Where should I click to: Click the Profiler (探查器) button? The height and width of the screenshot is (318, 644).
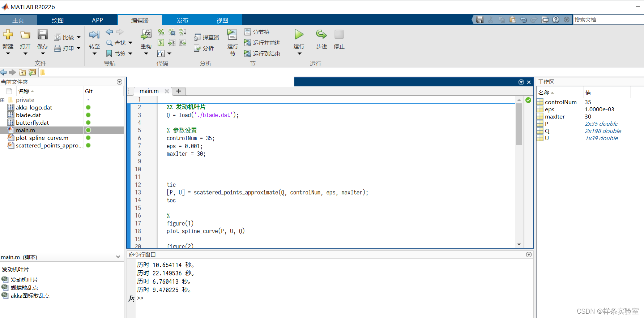pos(206,37)
